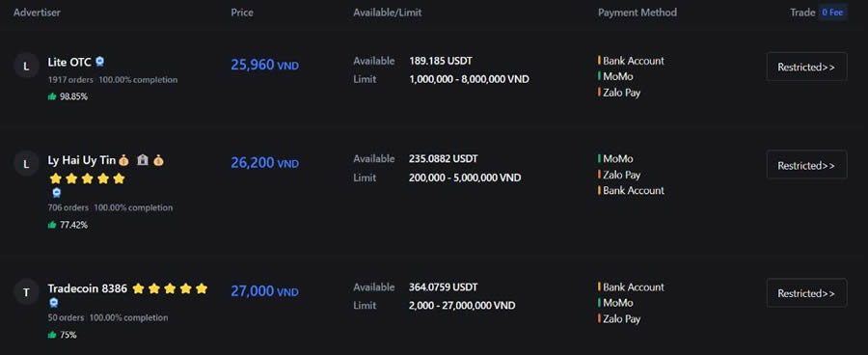Click Restricted button for Lite OTC
The height and width of the screenshot is (355, 868).
tap(806, 67)
